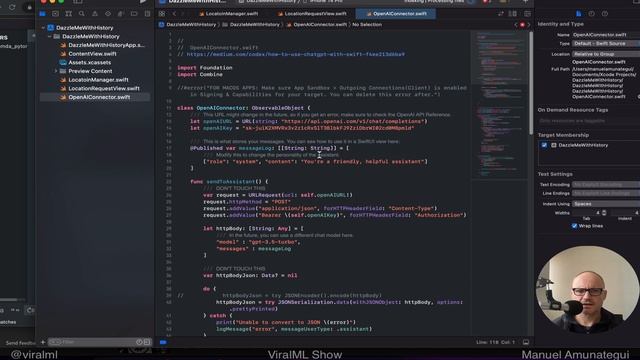Toggle the debug area icon in status bar
This screenshot has height=360, width=640.
[x=526, y=342]
